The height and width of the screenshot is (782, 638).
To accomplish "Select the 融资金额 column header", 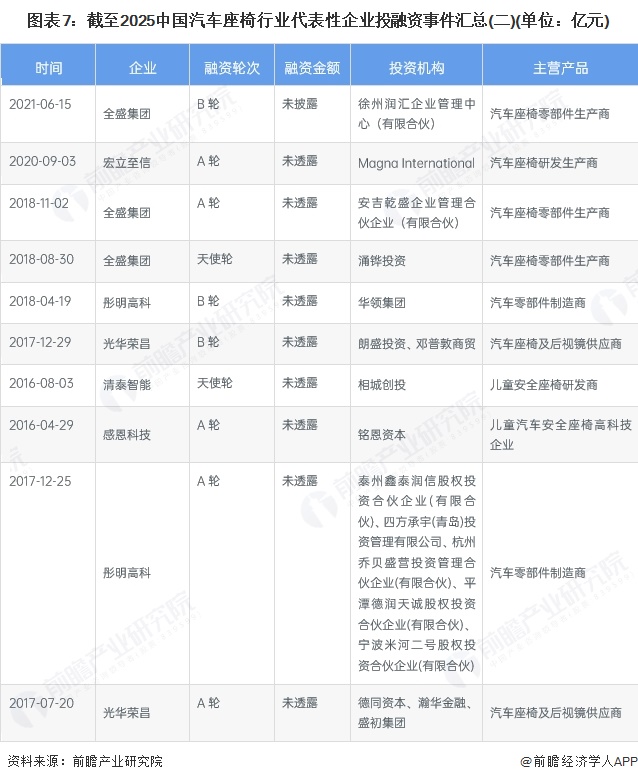I will coord(312,68).
